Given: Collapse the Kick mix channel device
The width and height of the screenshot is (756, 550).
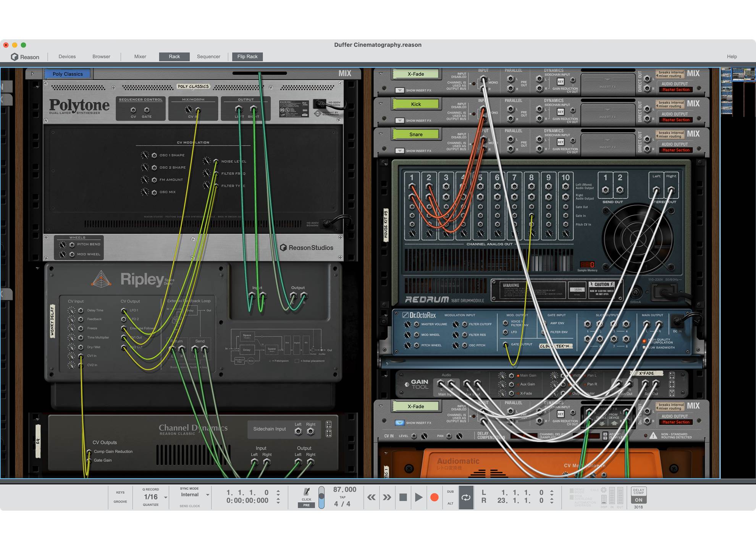Looking at the screenshot, I should point(381,104).
